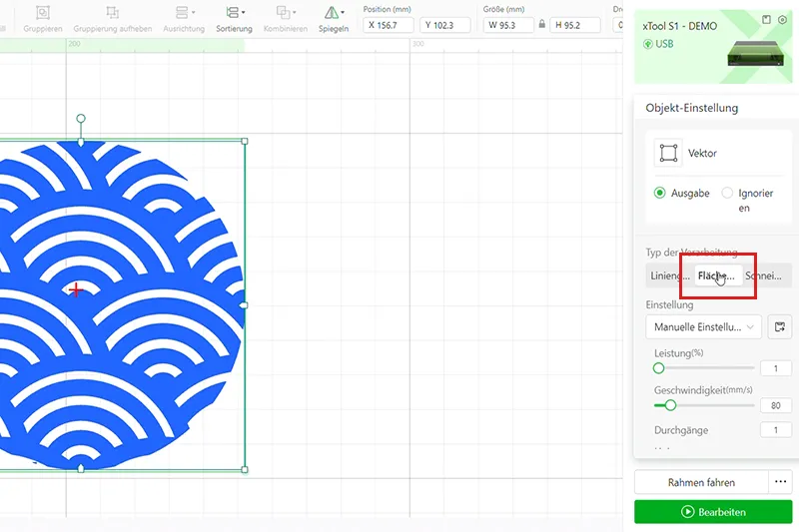Edit the Geschwindigkeit value field showing 80
799x532 pixels.
coord(776,405)
